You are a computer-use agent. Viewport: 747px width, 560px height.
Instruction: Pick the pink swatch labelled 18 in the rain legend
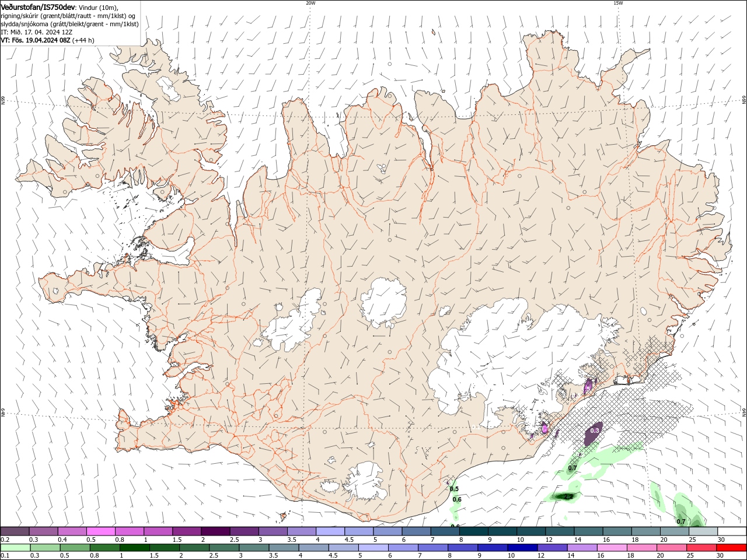pyautogui.click(x=642, y=548)
